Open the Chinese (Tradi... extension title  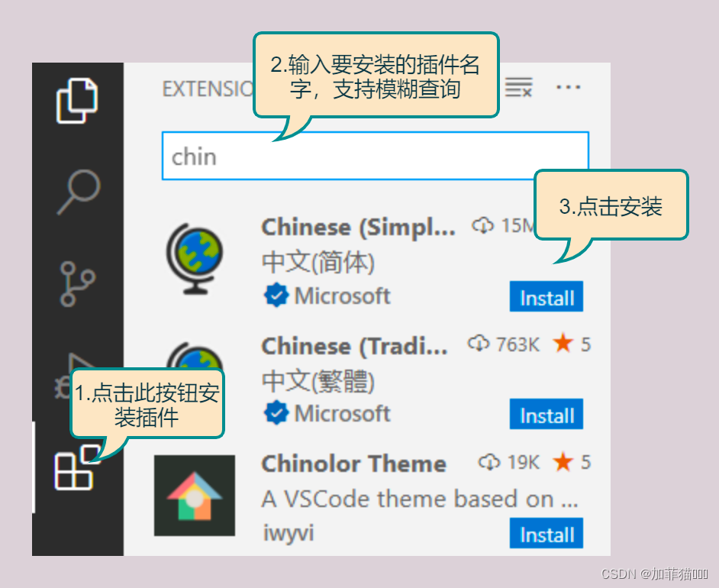(354, 346)
